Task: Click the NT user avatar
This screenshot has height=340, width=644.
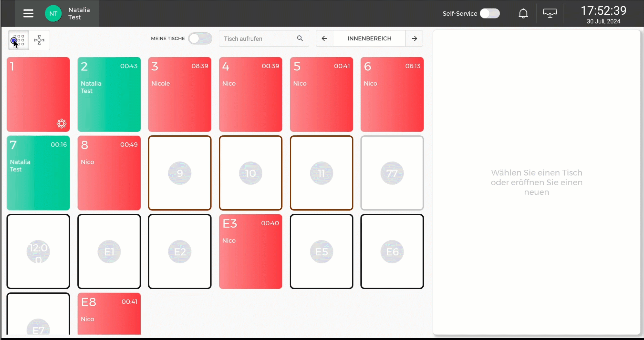Action: coord(53,13)
